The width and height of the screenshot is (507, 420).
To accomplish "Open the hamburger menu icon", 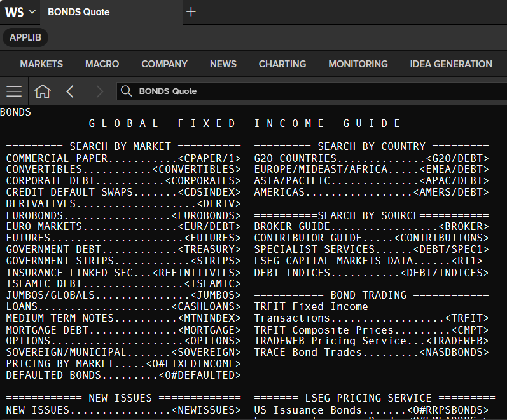I will point(14,91).
